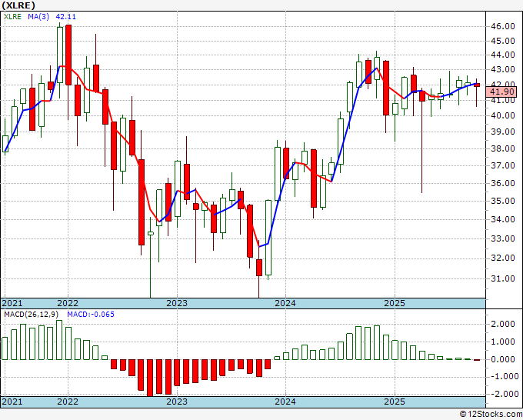Click the 34.00 price axis label
Screen dimensions: 523x420
pyautogui.click(x=502, y=219)
